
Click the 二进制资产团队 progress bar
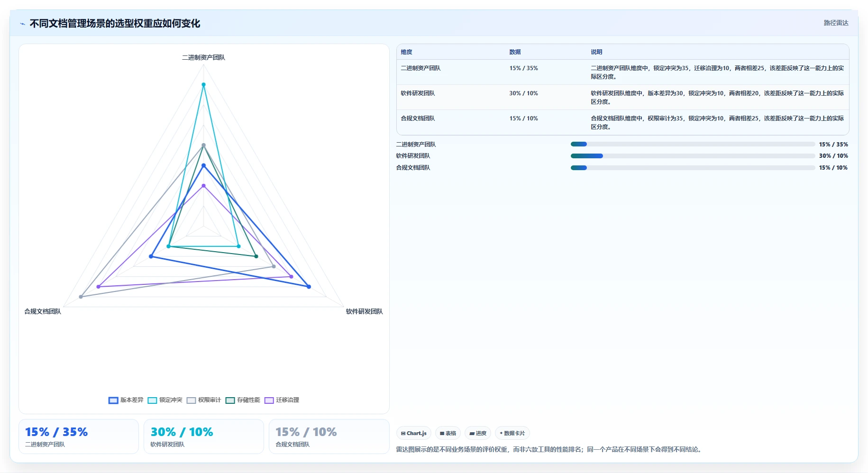click(693, 144)
